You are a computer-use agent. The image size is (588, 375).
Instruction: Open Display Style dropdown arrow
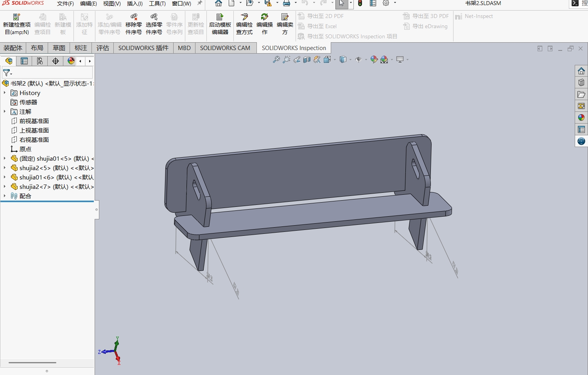(350, 60)
